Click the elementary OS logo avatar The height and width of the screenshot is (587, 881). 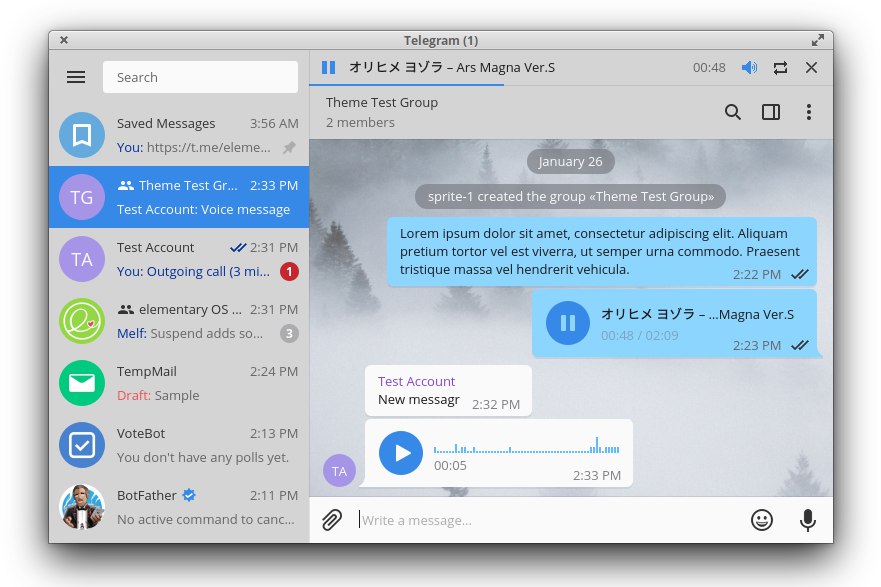82,321
